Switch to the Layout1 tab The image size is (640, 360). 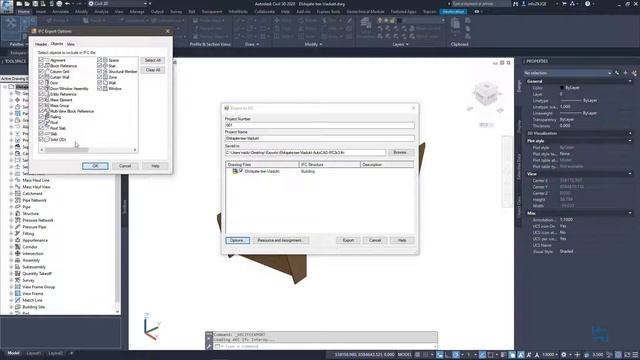pos(33,353)
